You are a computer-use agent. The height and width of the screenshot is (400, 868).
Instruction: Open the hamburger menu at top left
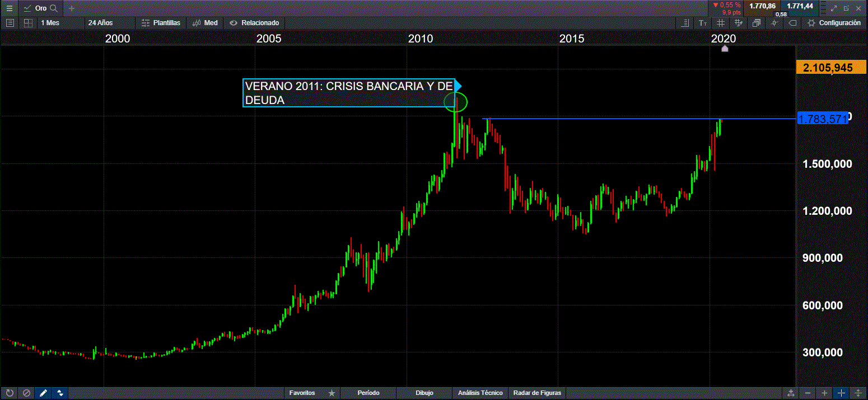coord(9,8)
